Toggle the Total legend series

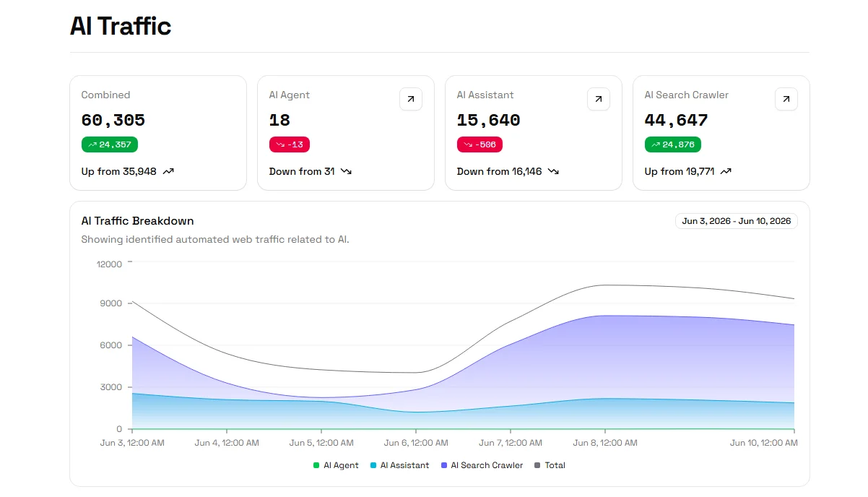click(x=550, y=465)
